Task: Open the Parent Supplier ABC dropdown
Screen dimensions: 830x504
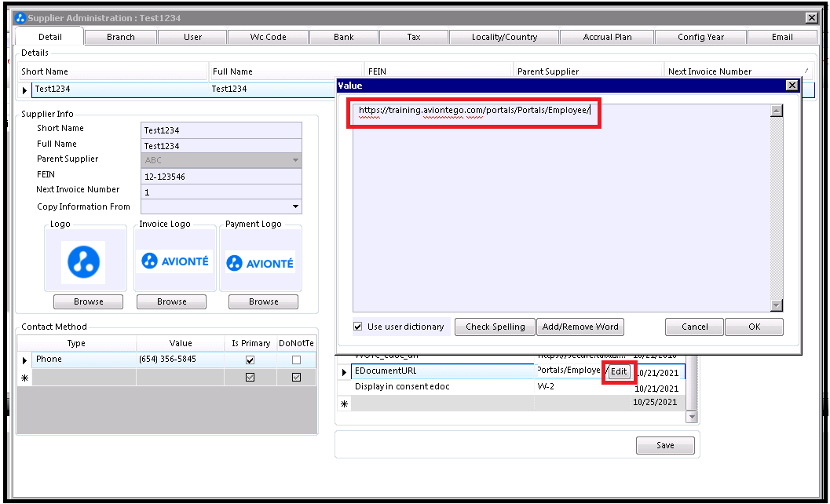Action: click(295, 160)
